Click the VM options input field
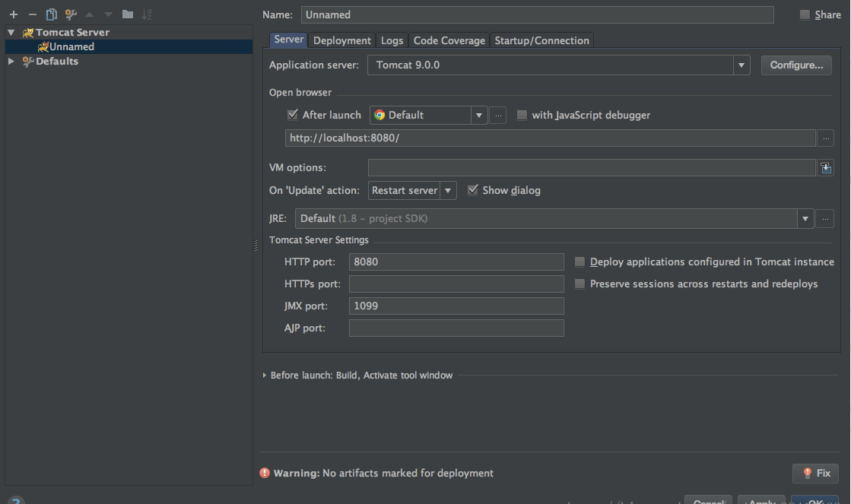 pos(592,168)
